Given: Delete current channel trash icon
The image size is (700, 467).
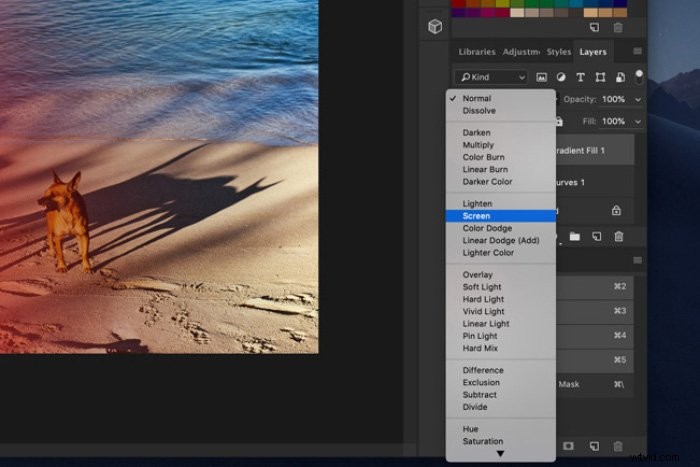Looking at the screenshot, I should 618,446.
